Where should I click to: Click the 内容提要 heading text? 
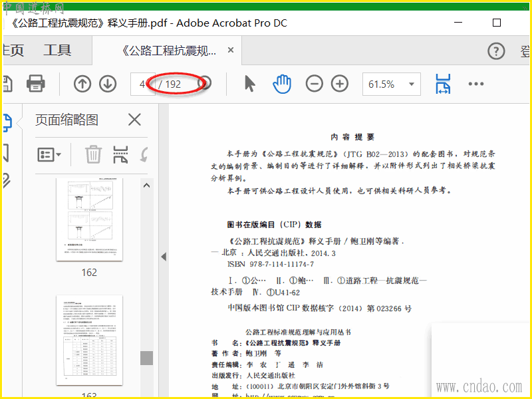tap(352, 137)
